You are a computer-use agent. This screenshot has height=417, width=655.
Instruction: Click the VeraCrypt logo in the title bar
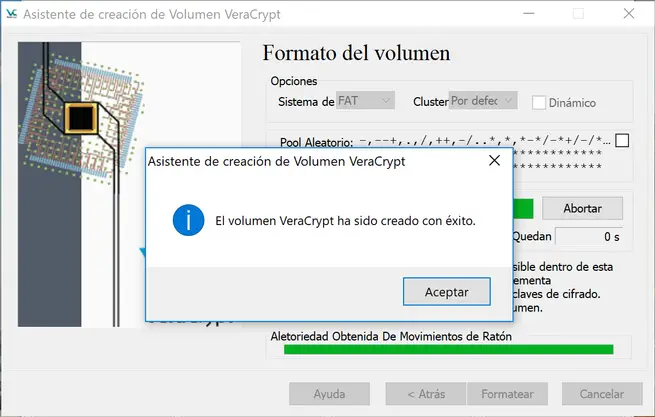pyautogui.click(x=12, y=14)
